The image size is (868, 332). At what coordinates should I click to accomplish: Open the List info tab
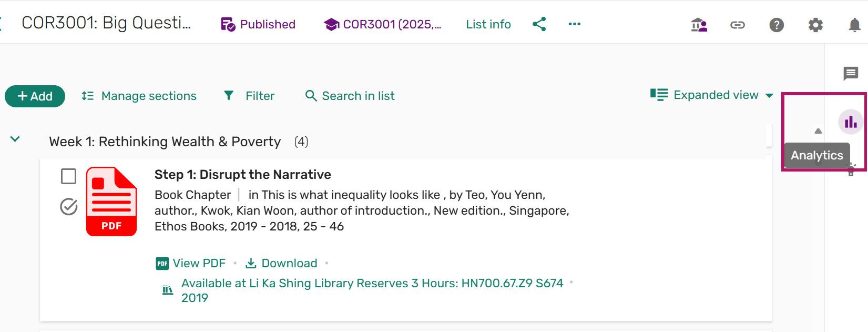pos(488,24)
